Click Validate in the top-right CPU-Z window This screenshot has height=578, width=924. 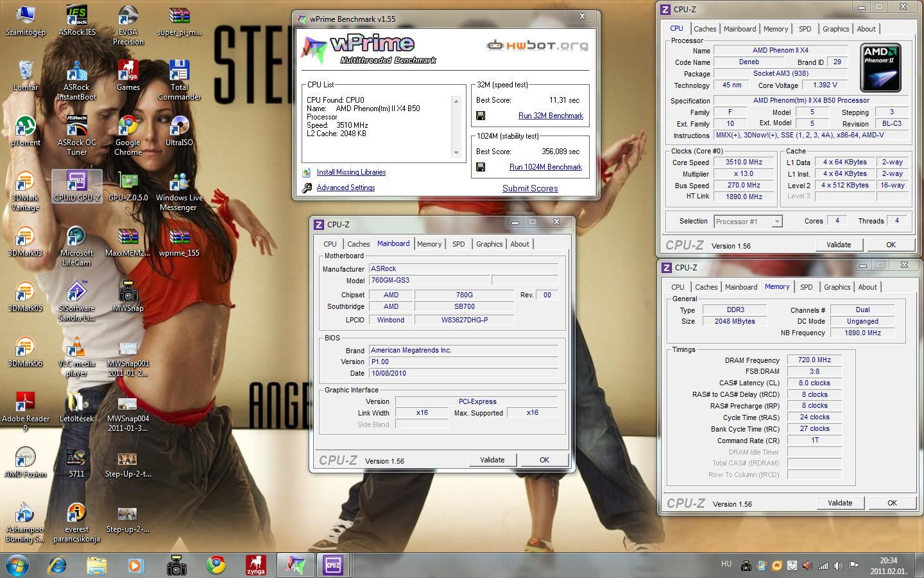point(839,245)
